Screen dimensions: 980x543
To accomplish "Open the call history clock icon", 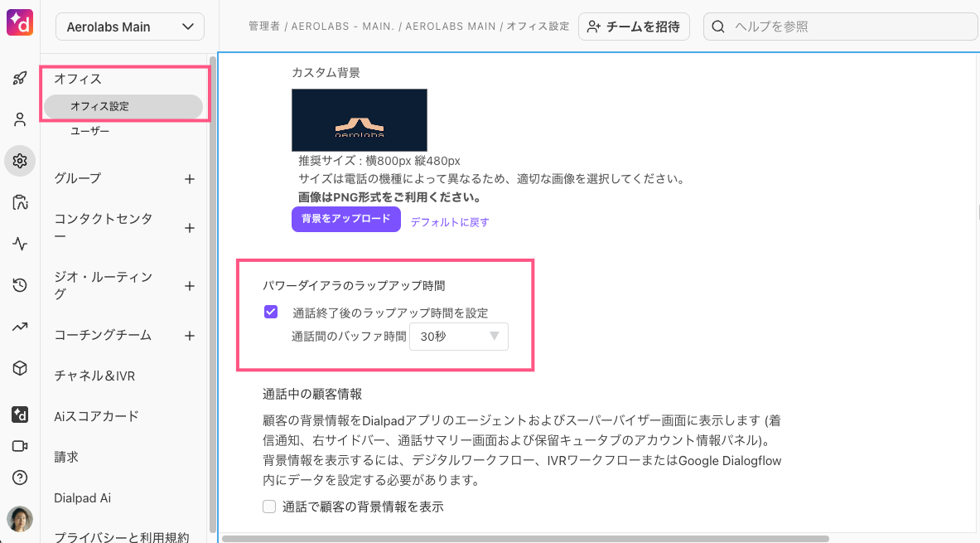I will [x=20, y=285].
